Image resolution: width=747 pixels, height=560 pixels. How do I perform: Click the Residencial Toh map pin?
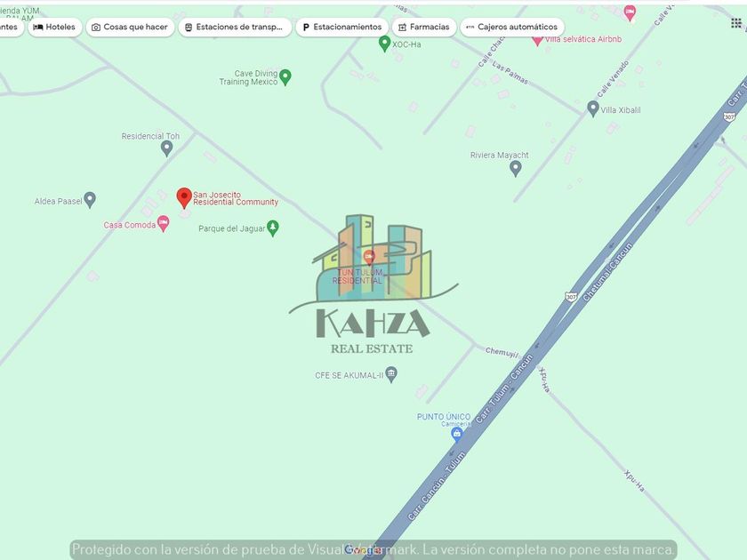click(x=166, y=148)
